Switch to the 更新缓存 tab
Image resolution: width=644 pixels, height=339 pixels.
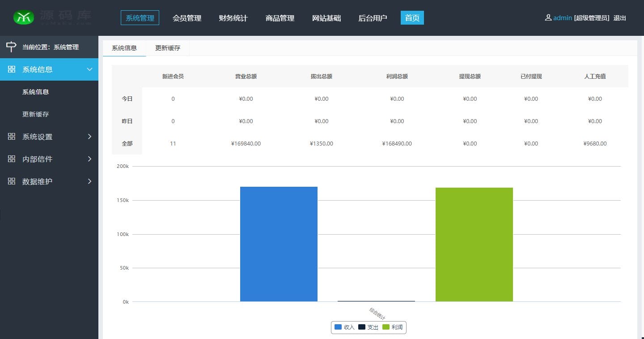[168, 48]
